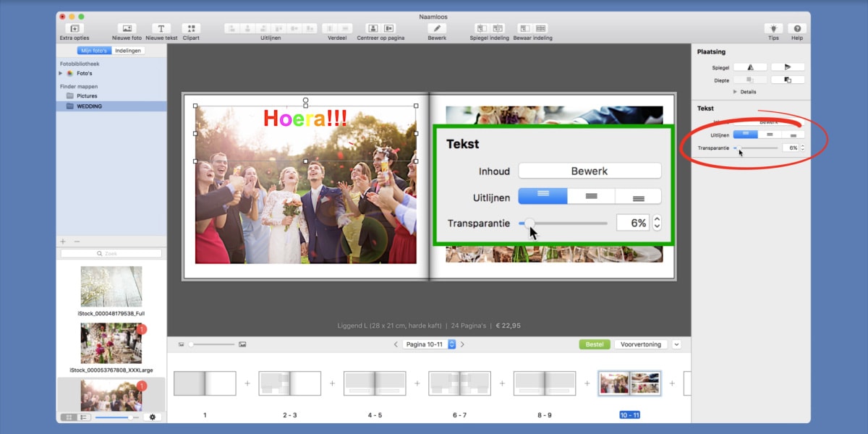Click the minus icon to remove a folder
The height and width of the screenshot is (434, 868).
[77, 241]
